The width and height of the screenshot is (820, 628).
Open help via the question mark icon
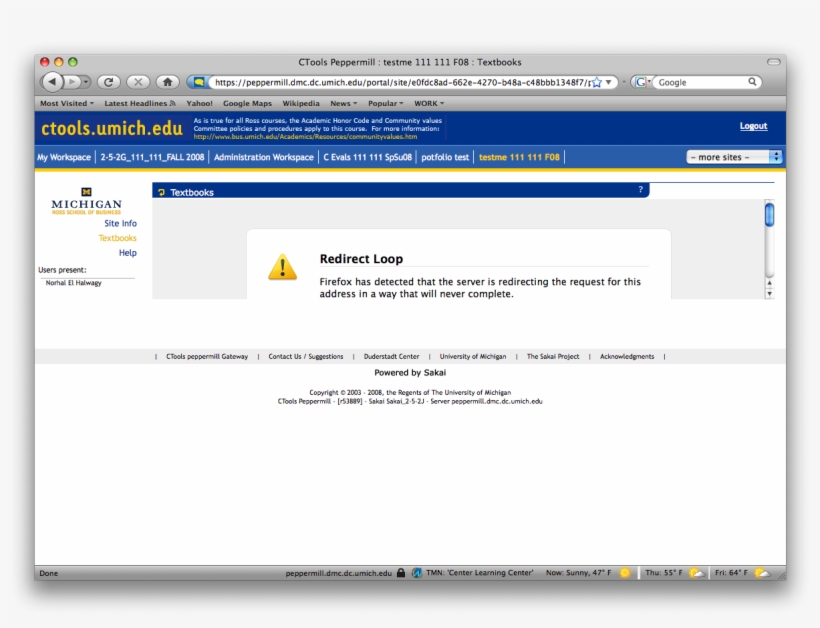point(641,189)
